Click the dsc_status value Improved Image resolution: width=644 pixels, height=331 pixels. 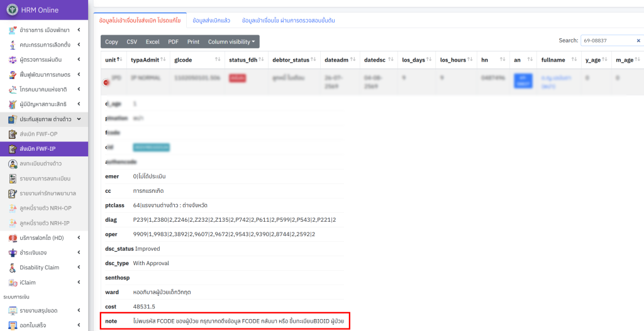coord(147,249)
